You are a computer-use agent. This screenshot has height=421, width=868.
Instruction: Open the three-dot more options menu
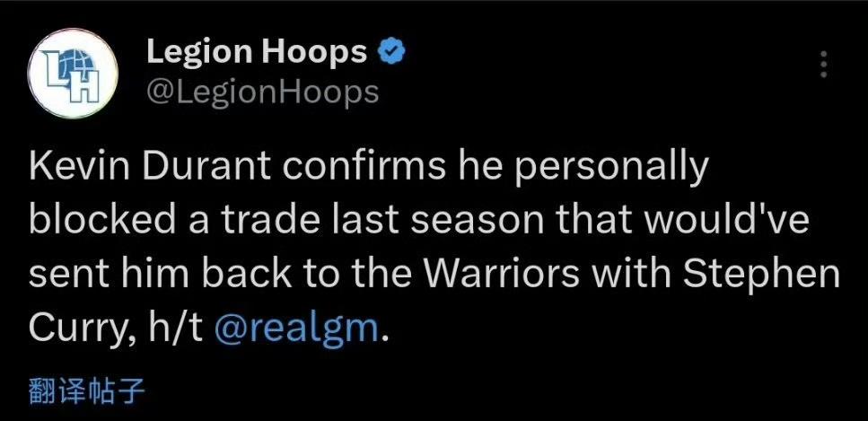(x=824, y=65)
